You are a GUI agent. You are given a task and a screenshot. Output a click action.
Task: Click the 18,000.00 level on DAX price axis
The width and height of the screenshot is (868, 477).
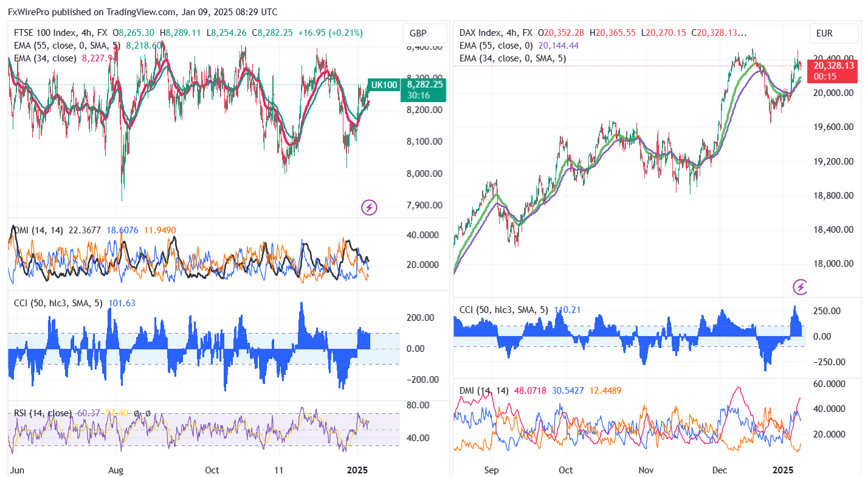(x=834, y=264)
